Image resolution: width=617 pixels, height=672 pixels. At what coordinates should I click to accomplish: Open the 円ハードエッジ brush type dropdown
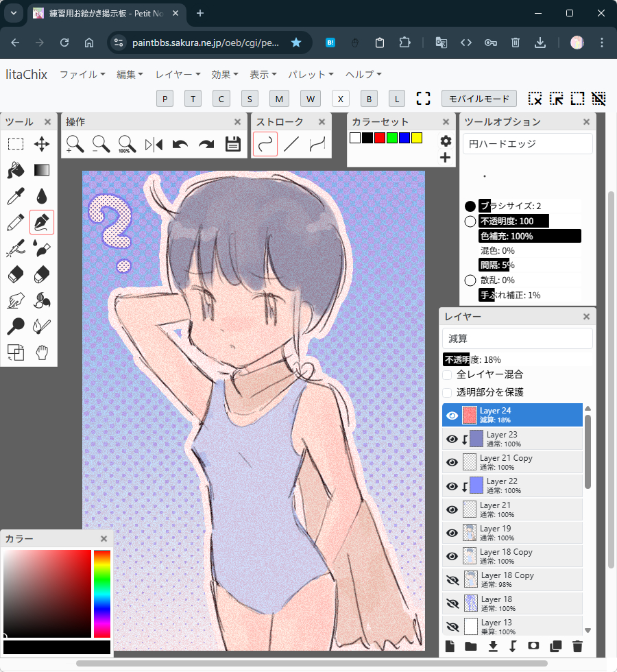[x=527, y=144]
